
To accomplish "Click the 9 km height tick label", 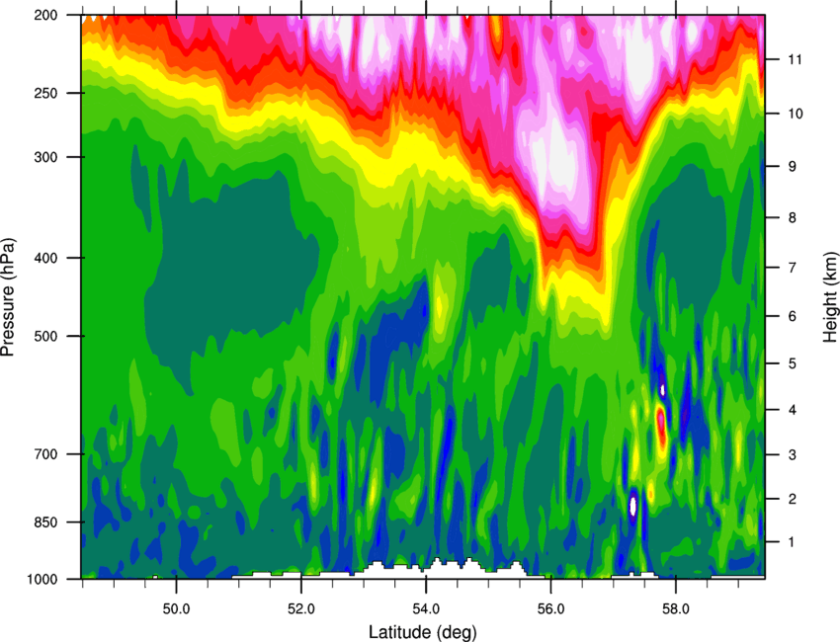I will coord(792,167).
